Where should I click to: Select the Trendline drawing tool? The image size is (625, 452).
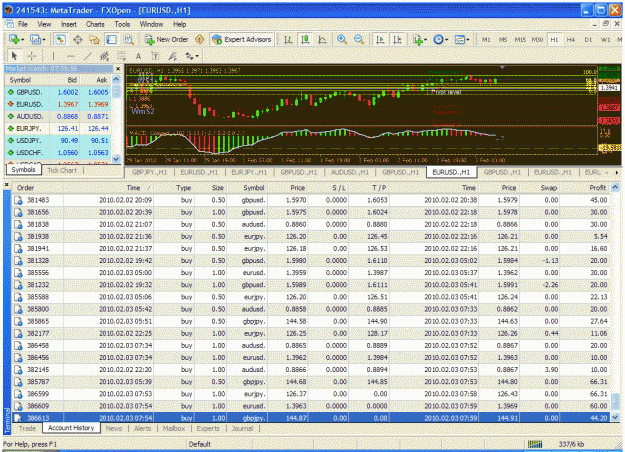[x=87, y=56]
